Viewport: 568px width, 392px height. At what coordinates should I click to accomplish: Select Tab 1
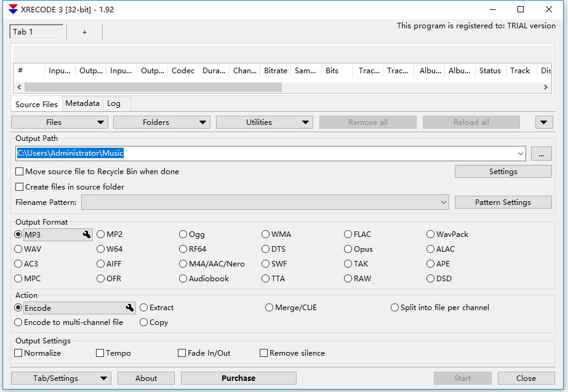[36, 32]
